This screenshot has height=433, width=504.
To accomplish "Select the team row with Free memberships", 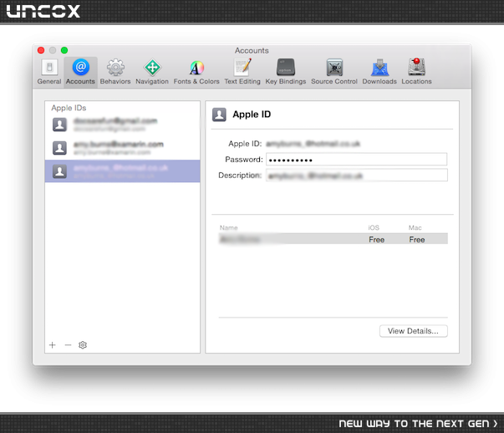I will point(333,239).
